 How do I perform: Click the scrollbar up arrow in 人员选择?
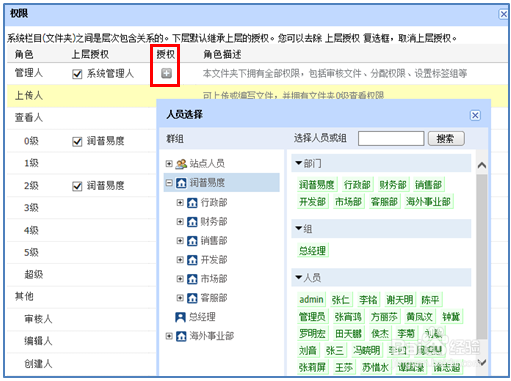[482, 165]
